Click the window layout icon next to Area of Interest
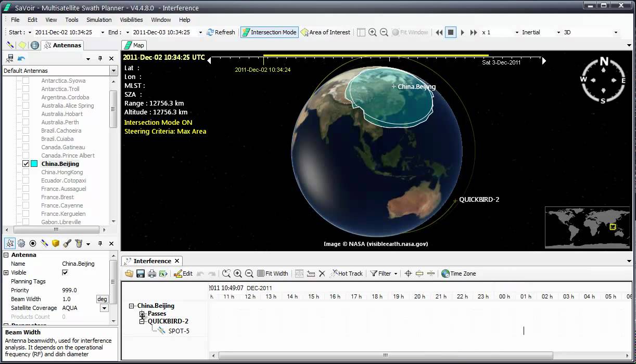The height and width of the screenshot is (364, 636). coord(361,32)
